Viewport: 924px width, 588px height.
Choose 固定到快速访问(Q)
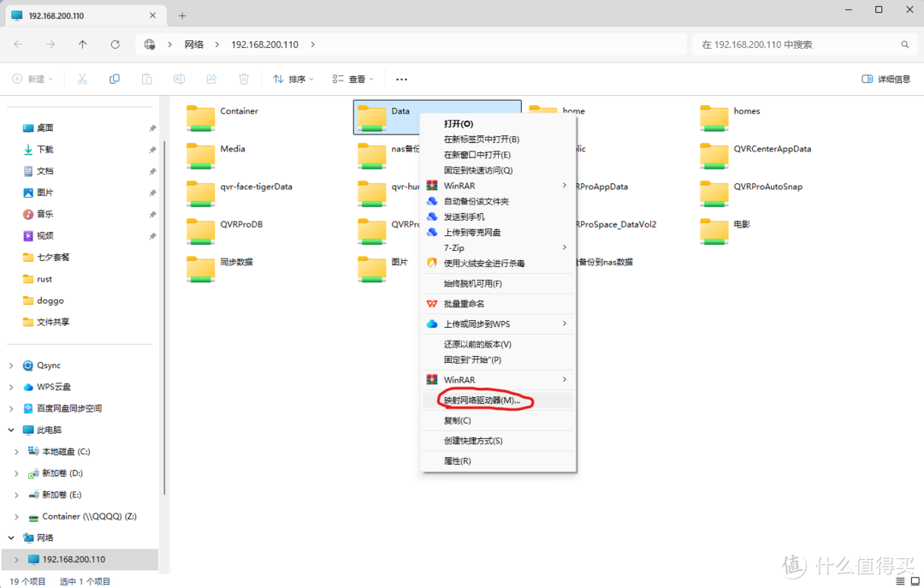(x=498, y=170)
